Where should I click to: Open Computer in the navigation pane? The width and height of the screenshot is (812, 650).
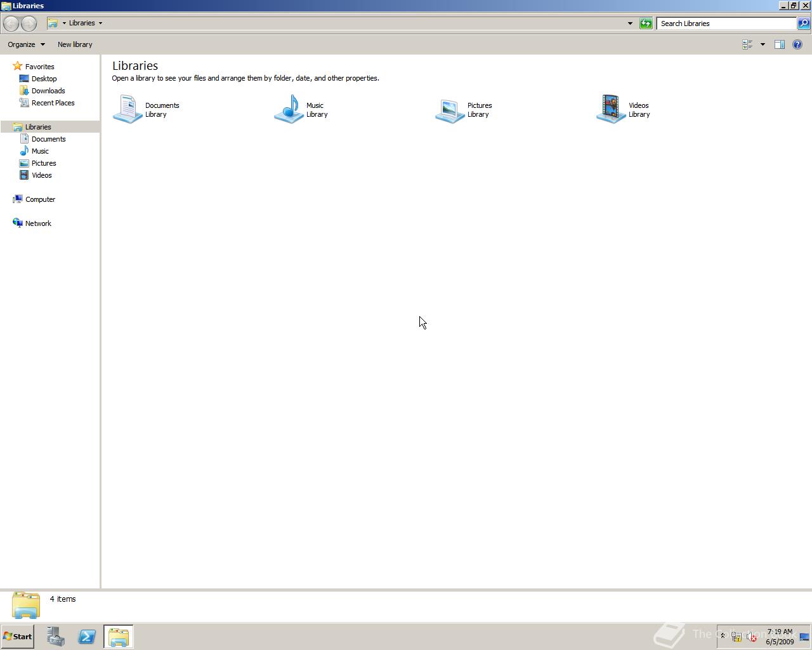pos(40,199)
